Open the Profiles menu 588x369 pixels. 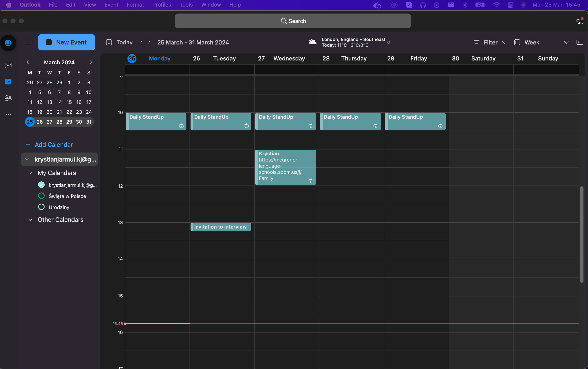161,5
